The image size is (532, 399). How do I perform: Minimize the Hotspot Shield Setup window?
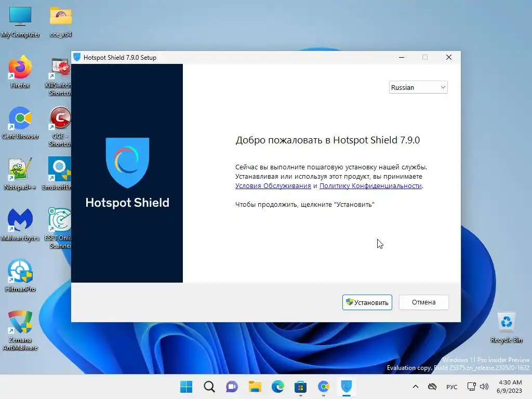coord(402,57)
